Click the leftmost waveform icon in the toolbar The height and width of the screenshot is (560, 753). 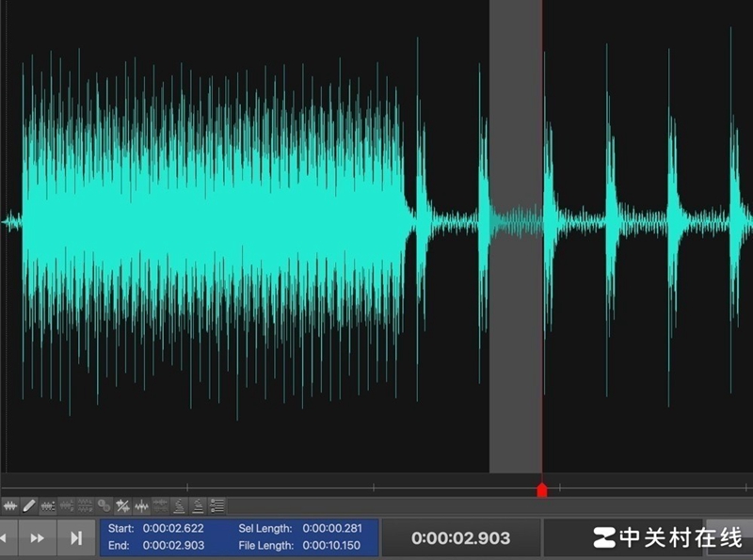pos(10,506)
